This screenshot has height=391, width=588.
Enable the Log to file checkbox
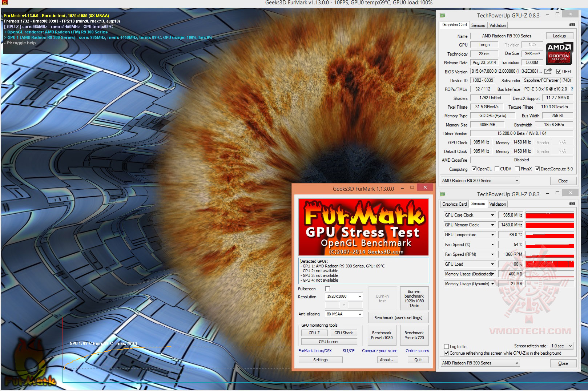coord(446,346)
